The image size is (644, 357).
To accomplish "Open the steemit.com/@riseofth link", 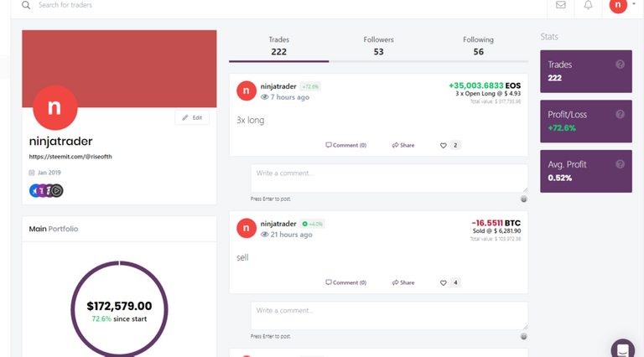I will (70, 157).
